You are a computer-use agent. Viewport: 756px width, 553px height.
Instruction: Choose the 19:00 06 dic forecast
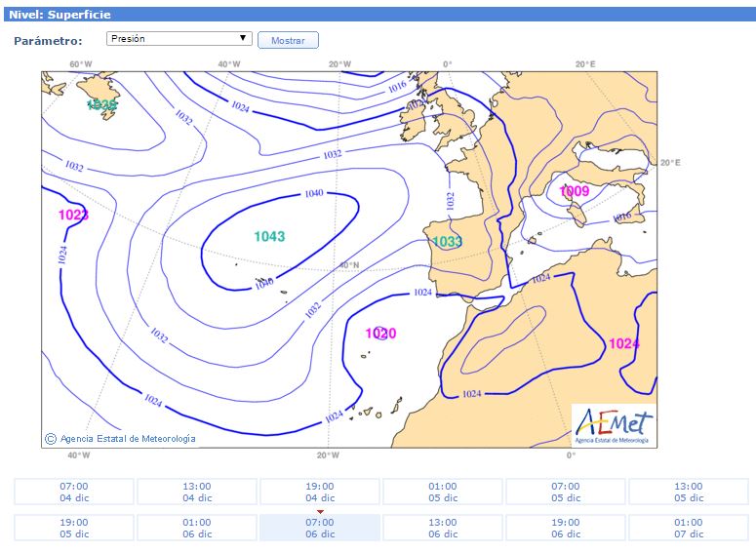(566, 528)
